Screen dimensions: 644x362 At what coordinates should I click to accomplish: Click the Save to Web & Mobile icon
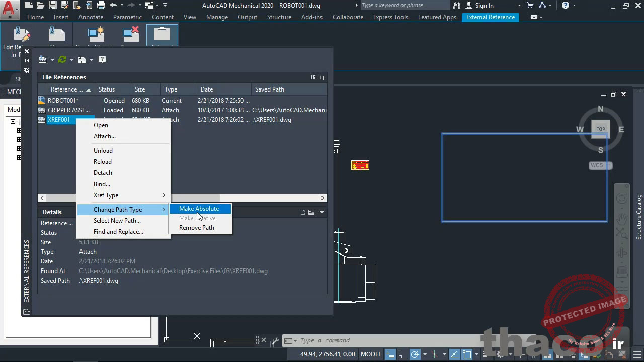tap(89, 6)
